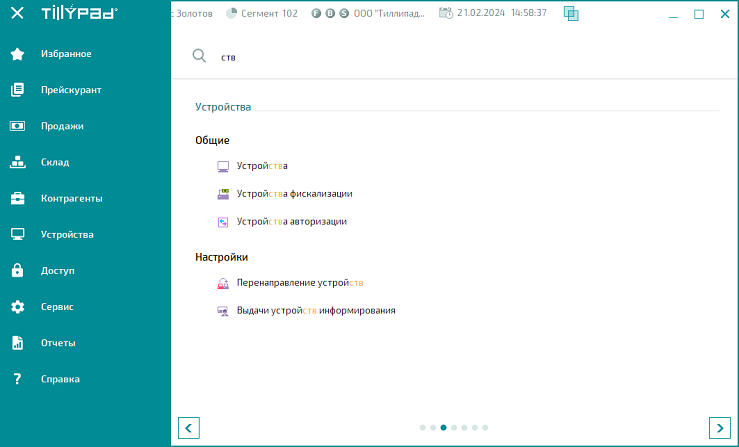
Task: Open Устройства фискализации
Action: tap(294, 194)
